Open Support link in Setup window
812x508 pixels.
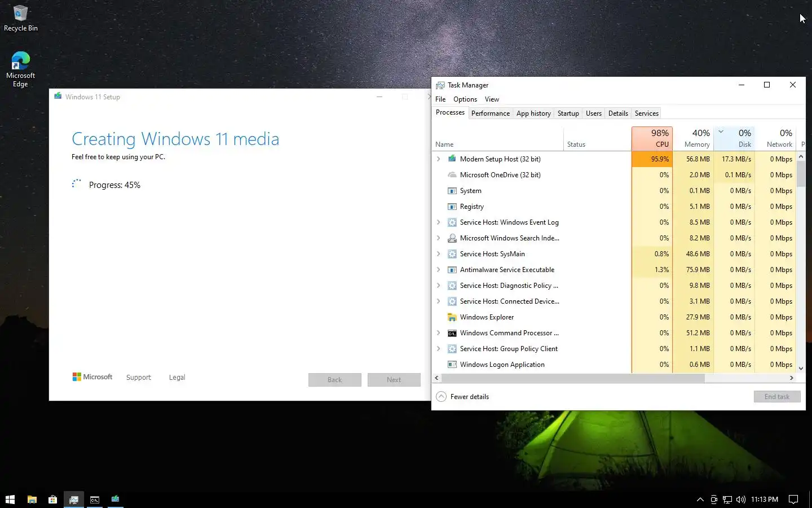(x=139, y=378)
